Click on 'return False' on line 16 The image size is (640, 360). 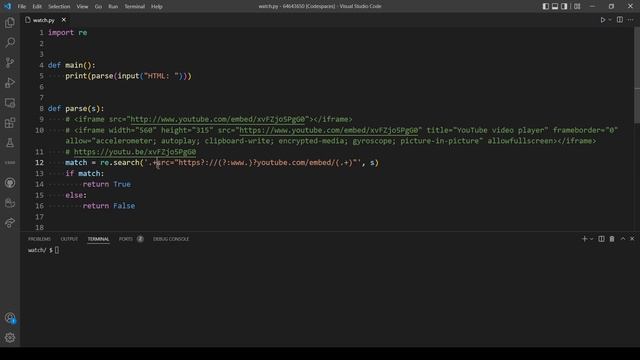(x=109, y=206)
